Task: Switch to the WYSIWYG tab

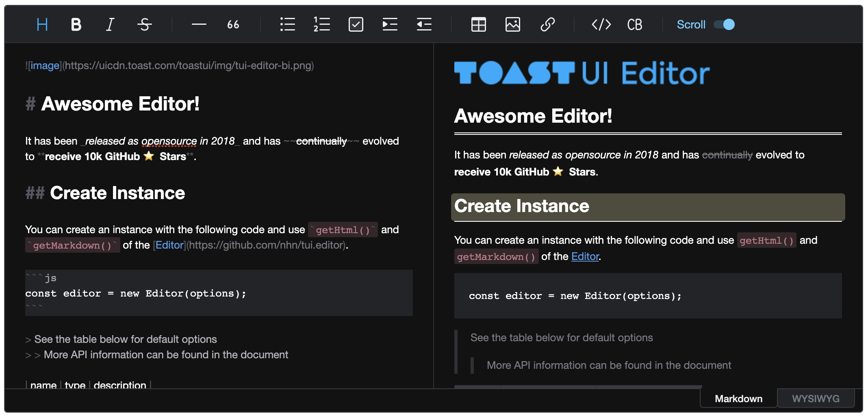Action: point(815,398)
